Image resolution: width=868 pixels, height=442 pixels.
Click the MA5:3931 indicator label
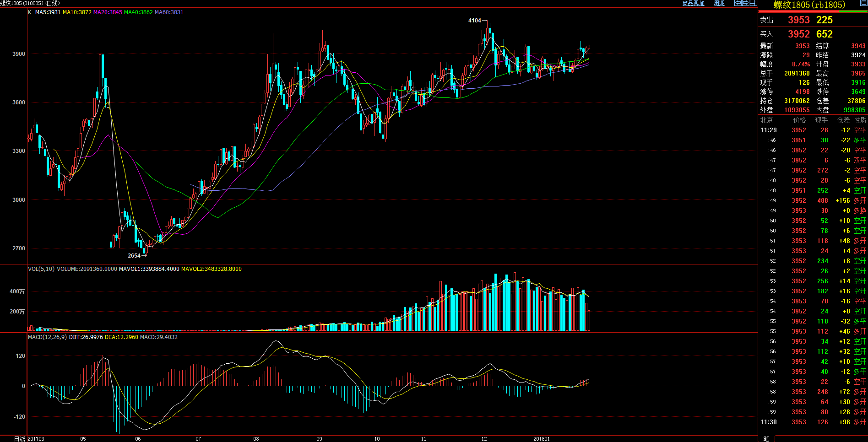click(x=48, y=12)
